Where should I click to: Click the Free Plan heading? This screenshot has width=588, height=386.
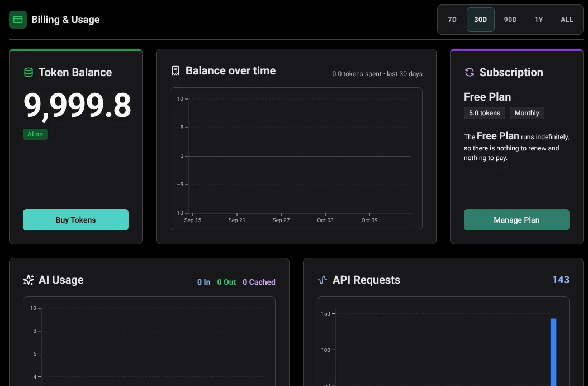click(x=487, y=97)
